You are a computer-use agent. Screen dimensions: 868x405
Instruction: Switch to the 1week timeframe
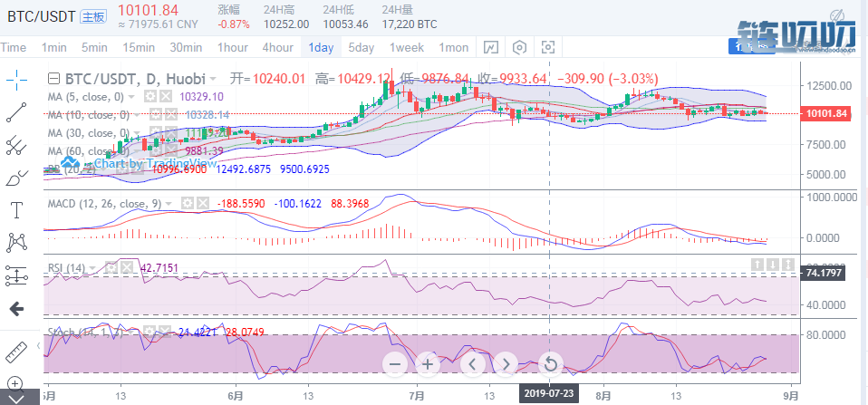407,47
